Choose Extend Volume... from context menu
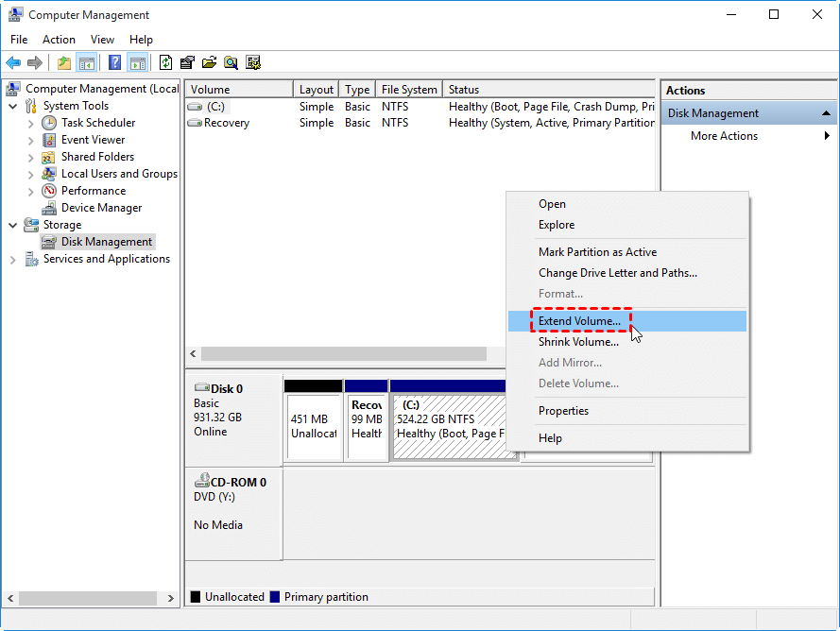This screenshot has width=840, height=631. click(626, 321)
